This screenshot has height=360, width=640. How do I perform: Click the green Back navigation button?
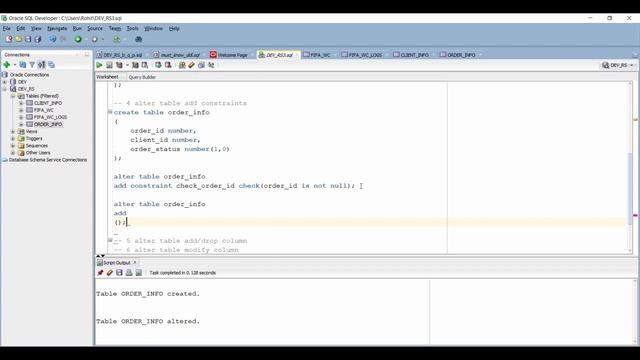pyautogui.click(x=78, y=39)
